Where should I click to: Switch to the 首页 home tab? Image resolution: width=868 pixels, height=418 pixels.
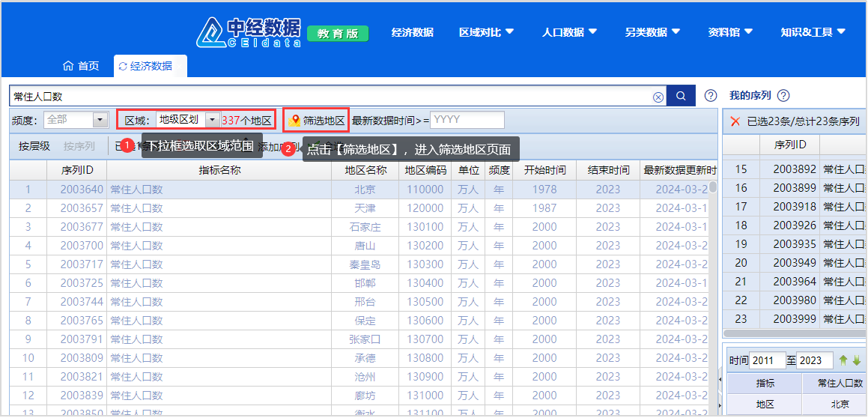point(81,66)
